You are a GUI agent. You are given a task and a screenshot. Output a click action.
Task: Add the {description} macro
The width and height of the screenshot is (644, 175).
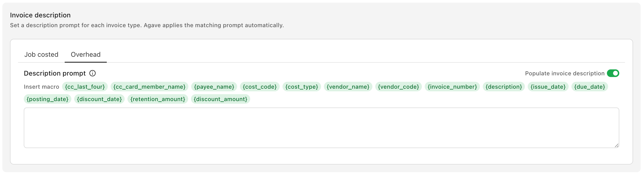(x=503, y=87)
